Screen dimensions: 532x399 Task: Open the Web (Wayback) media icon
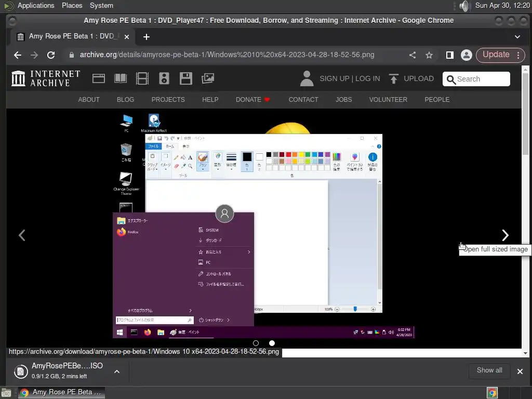click(x=98, y=78)
